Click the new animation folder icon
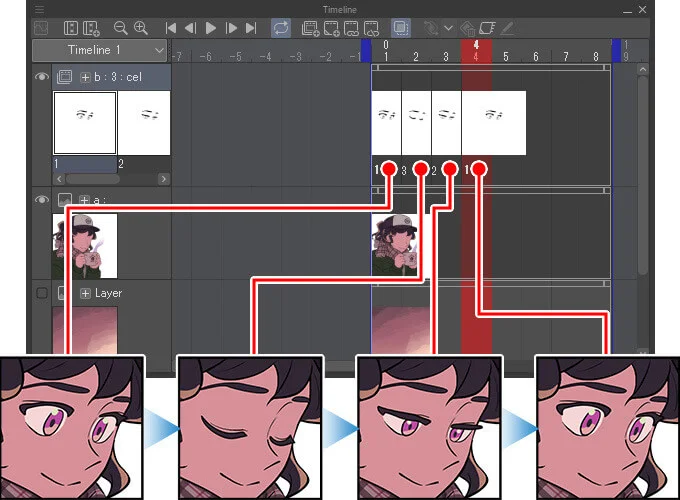 coord(311,29)
